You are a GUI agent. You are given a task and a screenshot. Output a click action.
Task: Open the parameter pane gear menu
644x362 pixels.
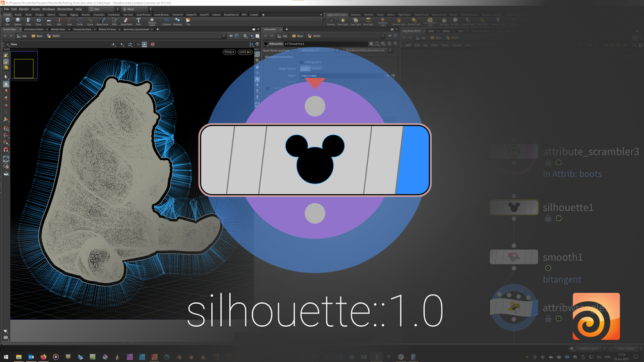371,44
